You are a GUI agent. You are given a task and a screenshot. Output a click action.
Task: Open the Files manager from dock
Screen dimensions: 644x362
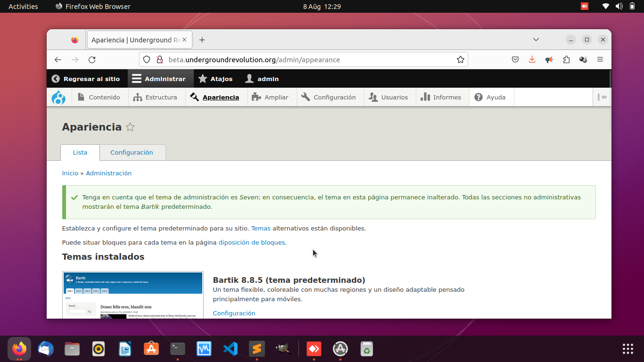(x=72, y=349)
